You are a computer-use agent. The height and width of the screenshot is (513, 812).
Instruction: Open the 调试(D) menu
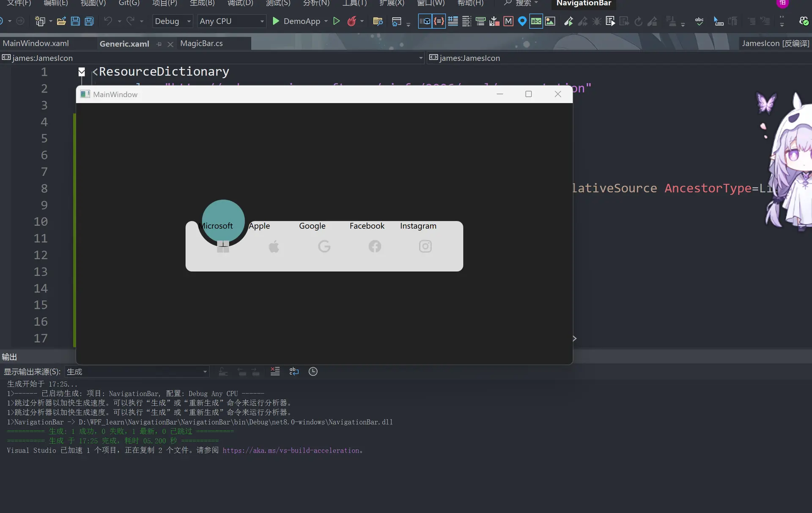(x=240, y=3)
